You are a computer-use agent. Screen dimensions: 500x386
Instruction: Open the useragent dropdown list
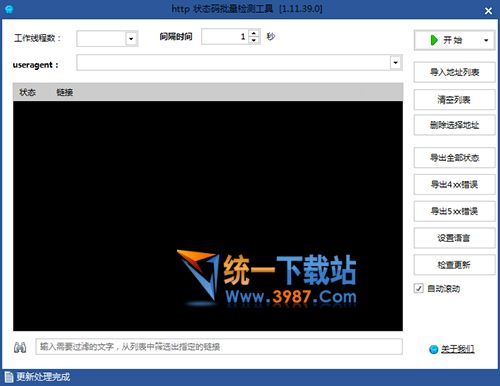[395, 63]
